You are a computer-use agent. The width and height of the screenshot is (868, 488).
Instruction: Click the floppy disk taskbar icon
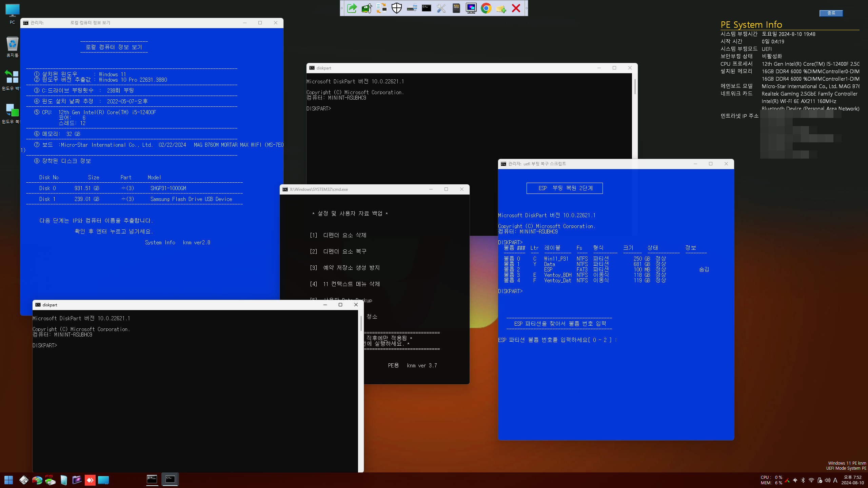coord(24,480)
